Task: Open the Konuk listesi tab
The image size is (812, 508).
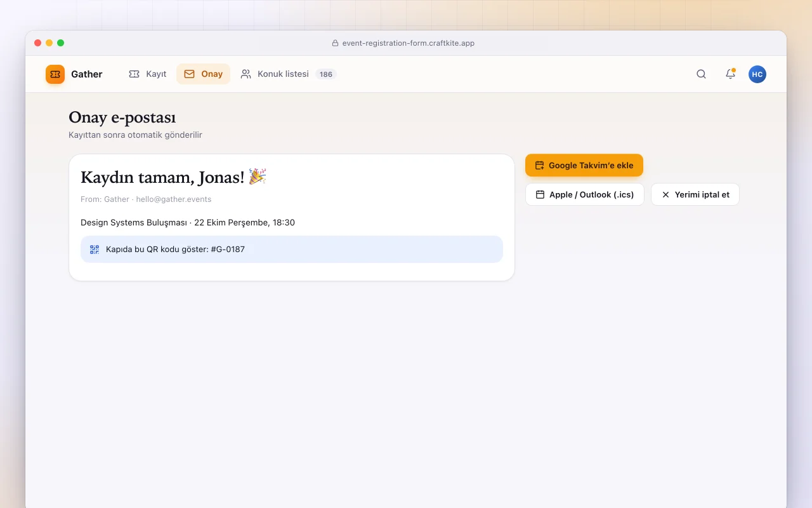Action: point(288,74)
